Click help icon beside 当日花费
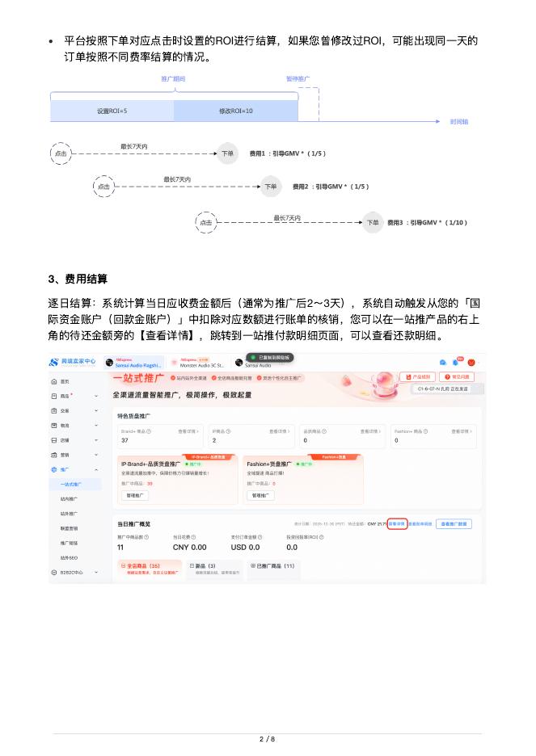536x756 pixels. (x=193, y=537)
